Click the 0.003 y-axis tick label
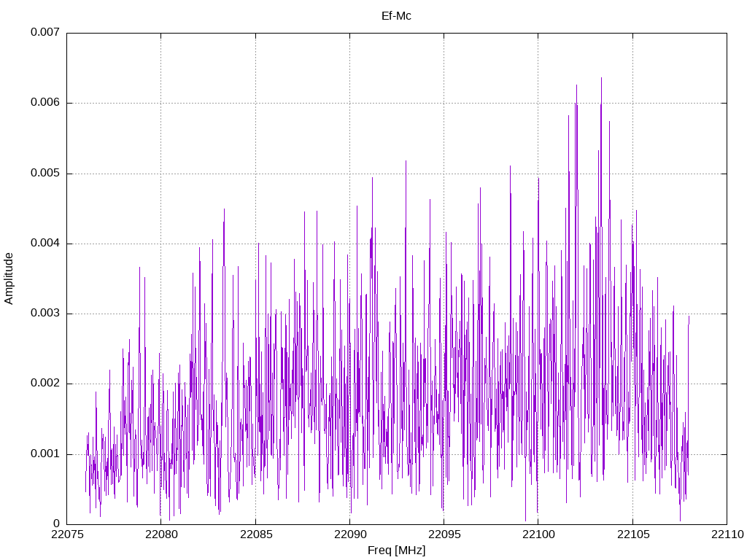 [45, 314]
